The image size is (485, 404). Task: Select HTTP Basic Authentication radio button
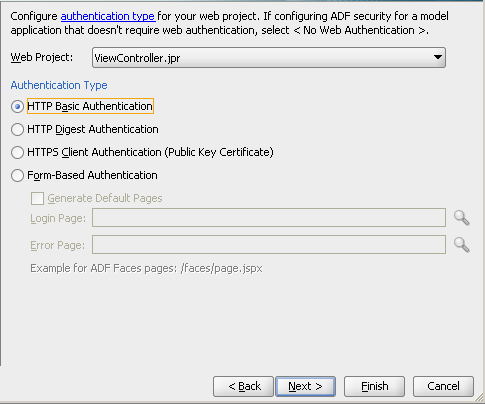coord(17,106)
